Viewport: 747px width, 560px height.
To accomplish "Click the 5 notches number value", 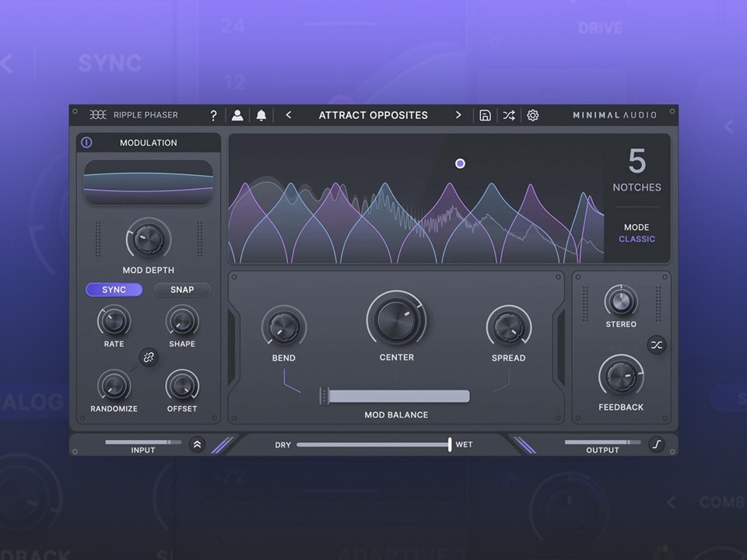I will coord(637,161).
